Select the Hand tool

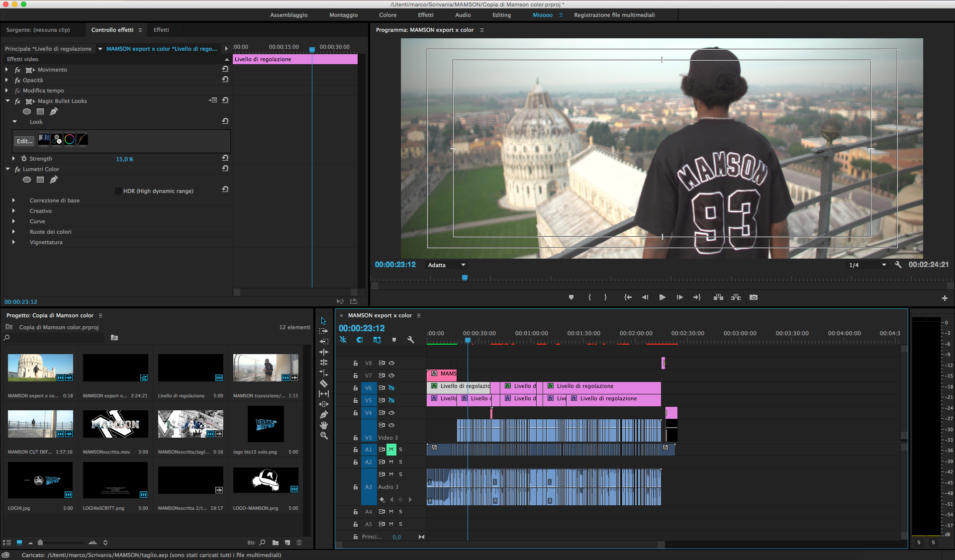pyautogui.click(x=324, y=425)
